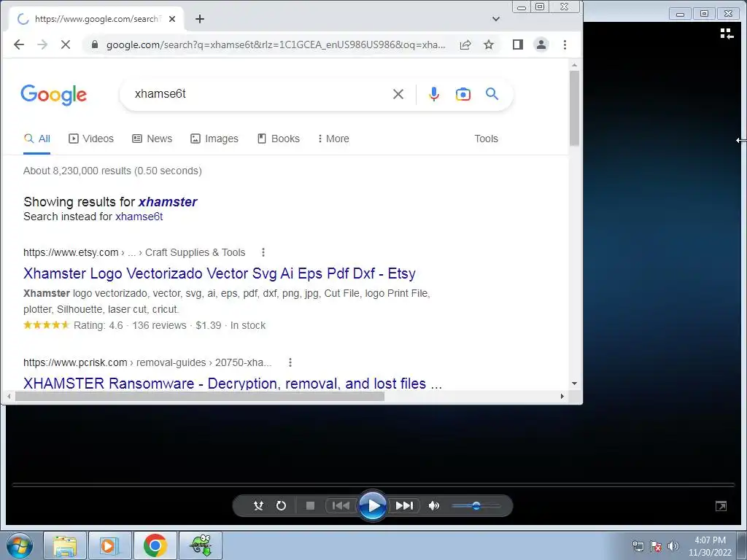
Task: Open the Etsy Logo Vectorizado result
Action: 220,274
